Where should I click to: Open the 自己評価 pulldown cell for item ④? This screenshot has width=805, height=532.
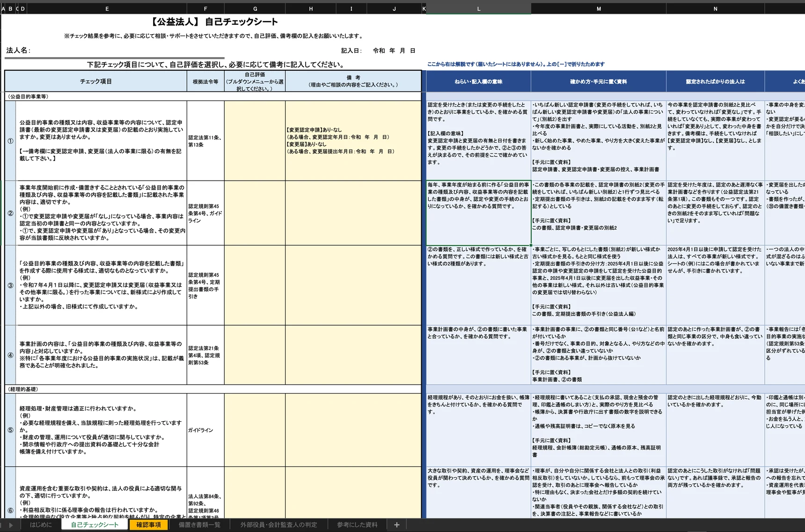pos(255,355)
